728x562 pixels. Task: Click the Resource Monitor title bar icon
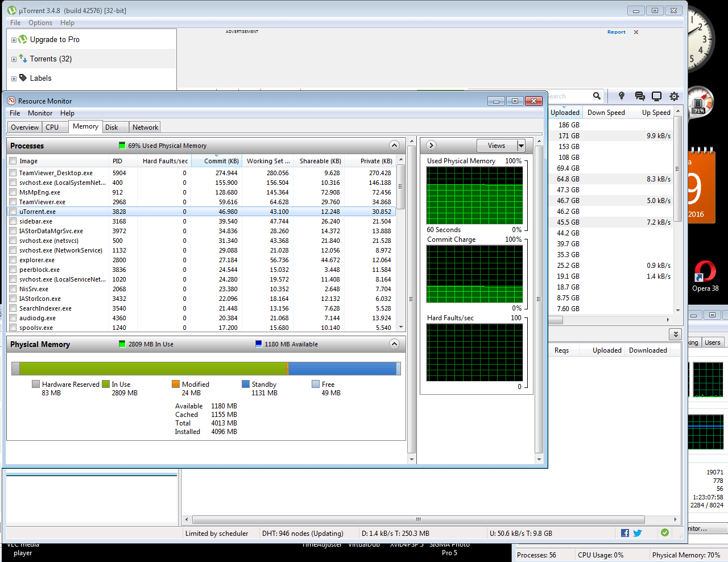point(11,101)
